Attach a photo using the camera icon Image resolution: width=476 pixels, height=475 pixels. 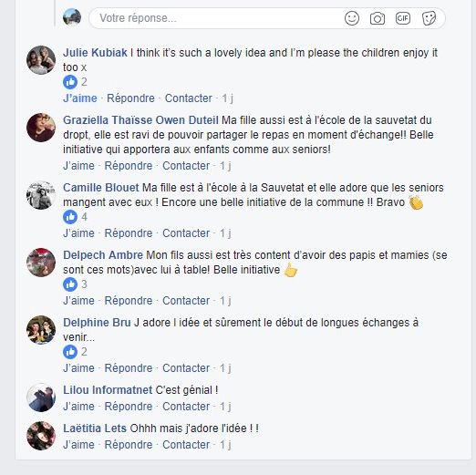point(378,18)
